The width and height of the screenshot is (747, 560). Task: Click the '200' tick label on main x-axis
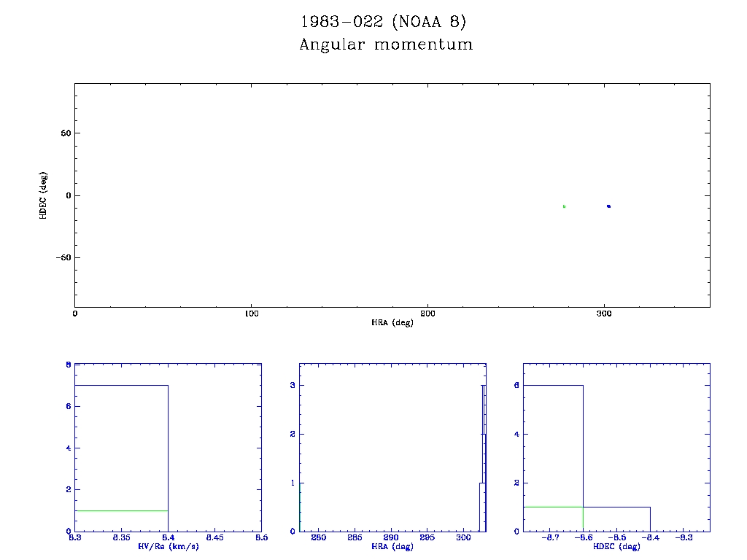click(427, 314)
